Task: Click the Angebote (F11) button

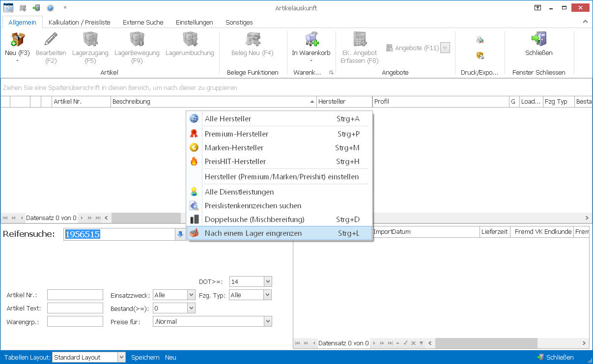Action: (413, 48)
